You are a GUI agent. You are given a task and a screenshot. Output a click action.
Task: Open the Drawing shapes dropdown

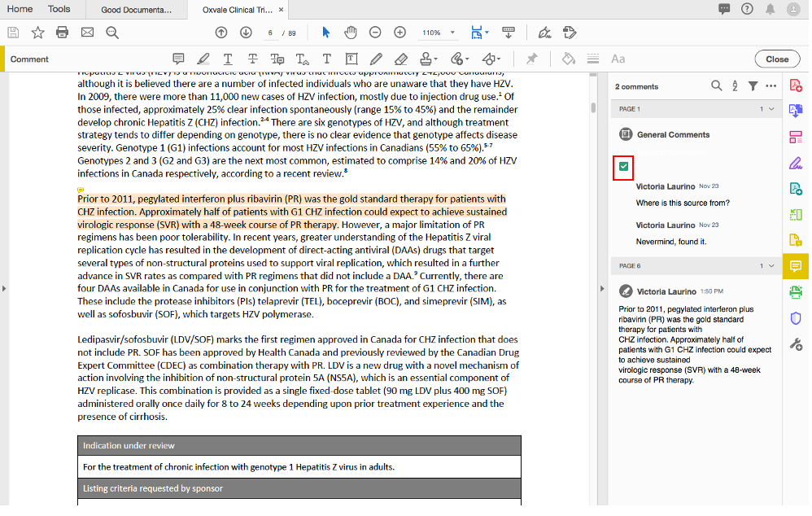click(x=491, y=59)
